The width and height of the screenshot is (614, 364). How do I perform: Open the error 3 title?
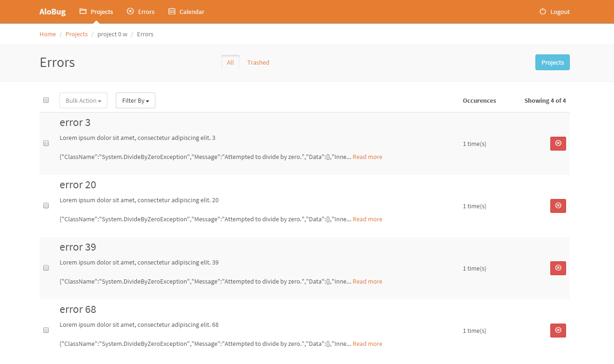click(x=75, y=123)
